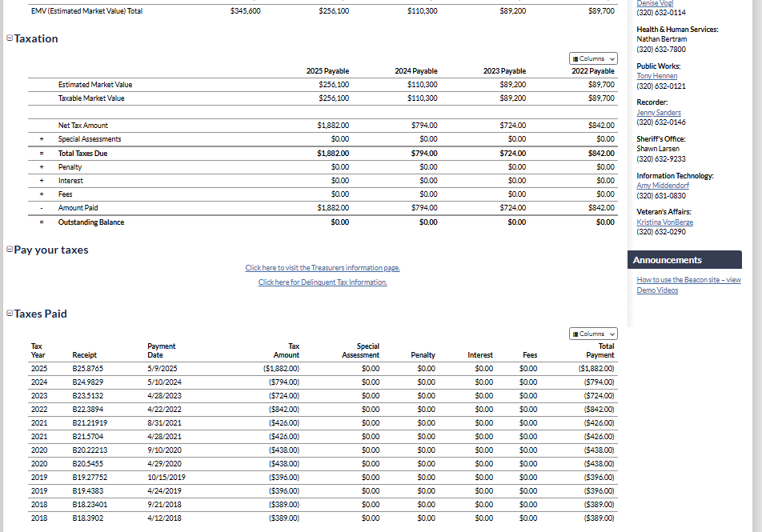This screenshot has width=762, height=532.
Task: Open Amy Middendorf contact link
Action: pos(663,186)
